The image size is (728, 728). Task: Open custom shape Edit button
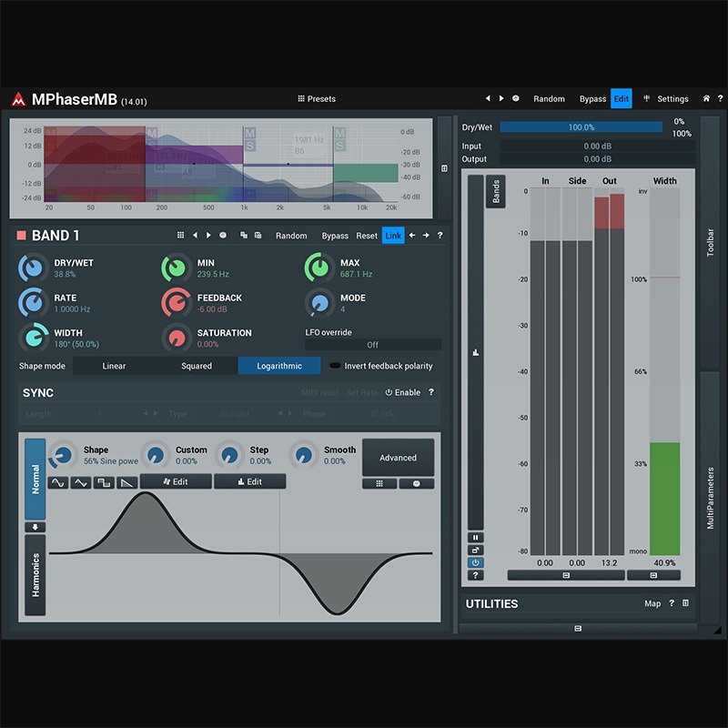click(x=176, y=481)
